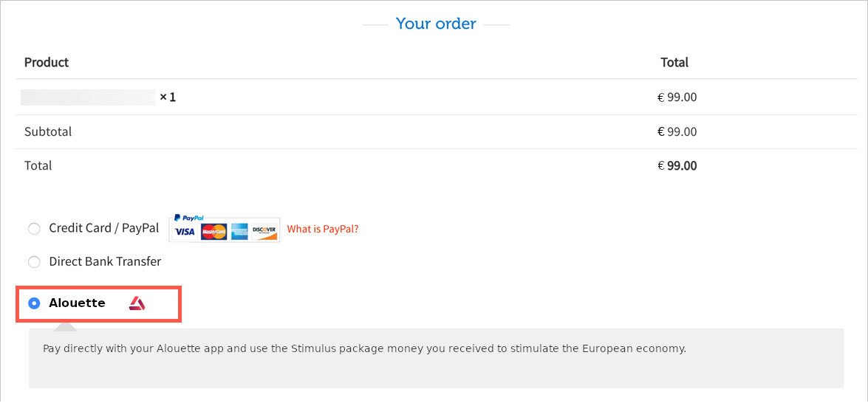This screenshot has width=868, height=406.
Task: Click the American Express card icon
Action: pyautogui.click(x=239, y=232)
